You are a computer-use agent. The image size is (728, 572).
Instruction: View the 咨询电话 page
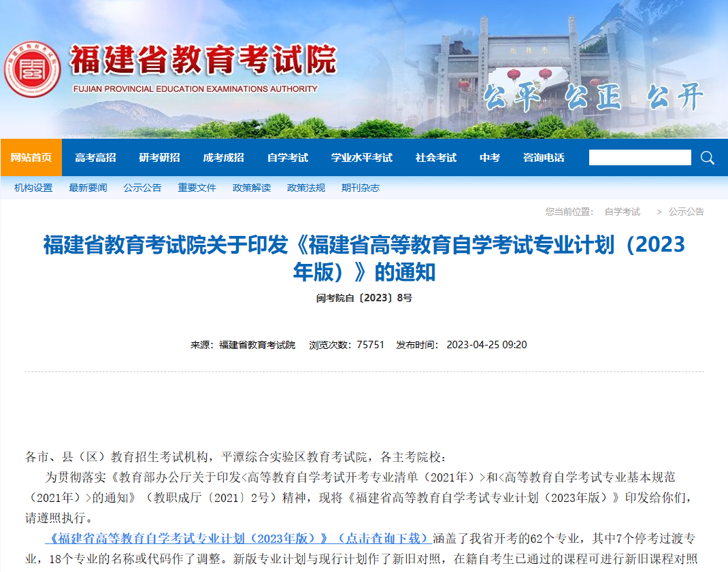[x=543, y=158]
